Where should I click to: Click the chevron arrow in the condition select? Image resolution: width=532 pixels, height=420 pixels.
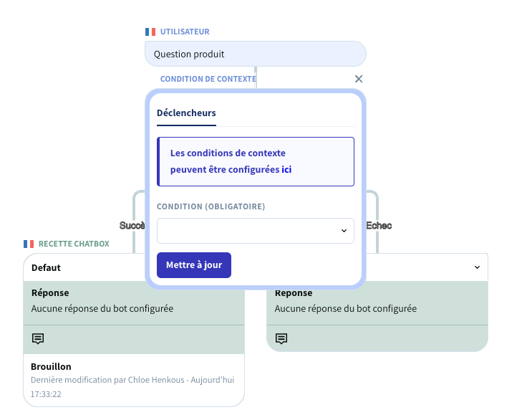344,231
